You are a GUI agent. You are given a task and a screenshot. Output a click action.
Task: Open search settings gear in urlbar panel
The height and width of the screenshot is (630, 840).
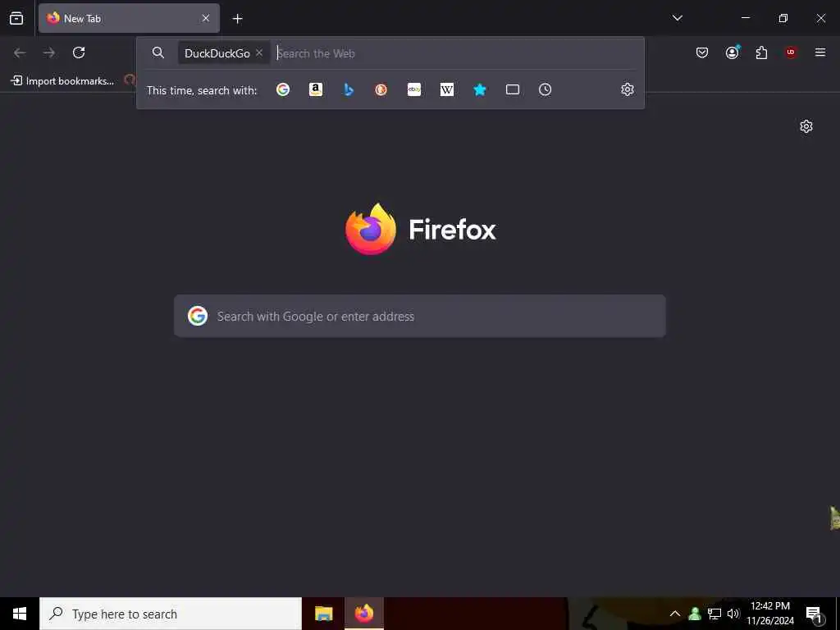coord(628,89)
